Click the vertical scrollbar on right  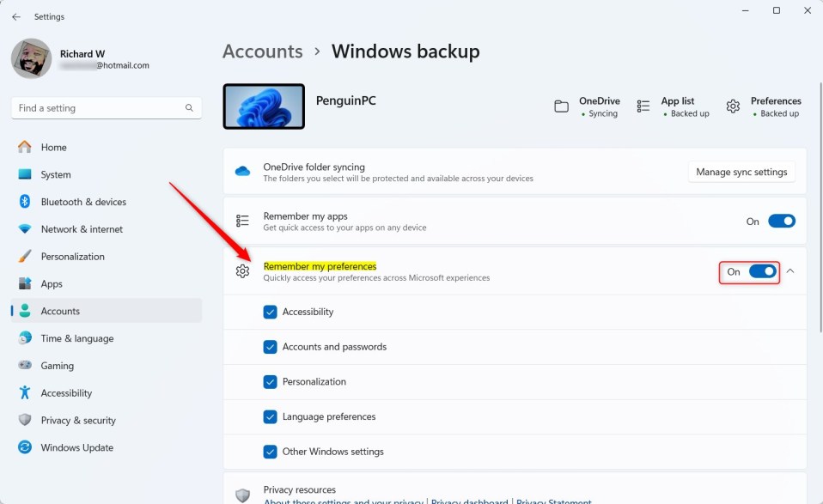click(x=820, y=207)
